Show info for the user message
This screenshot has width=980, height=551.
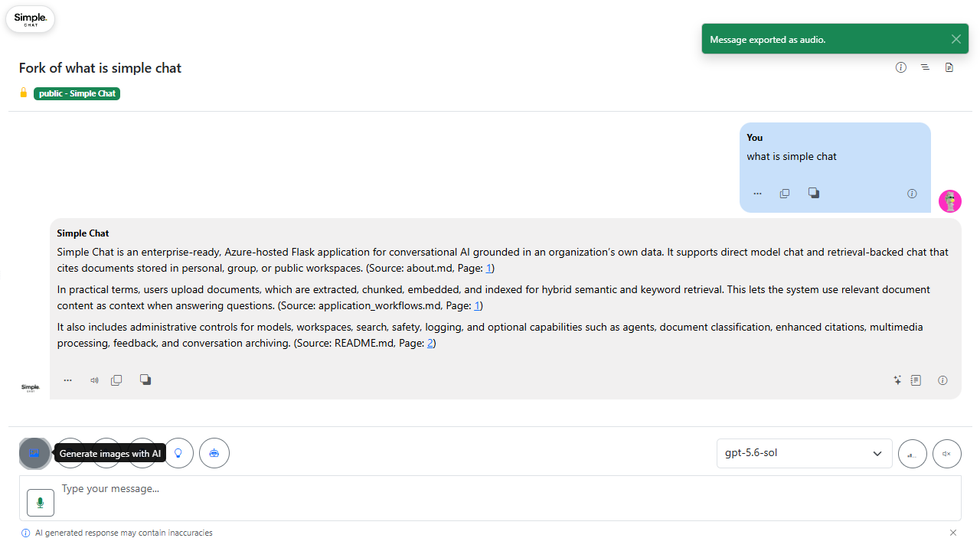coord(912,194)
